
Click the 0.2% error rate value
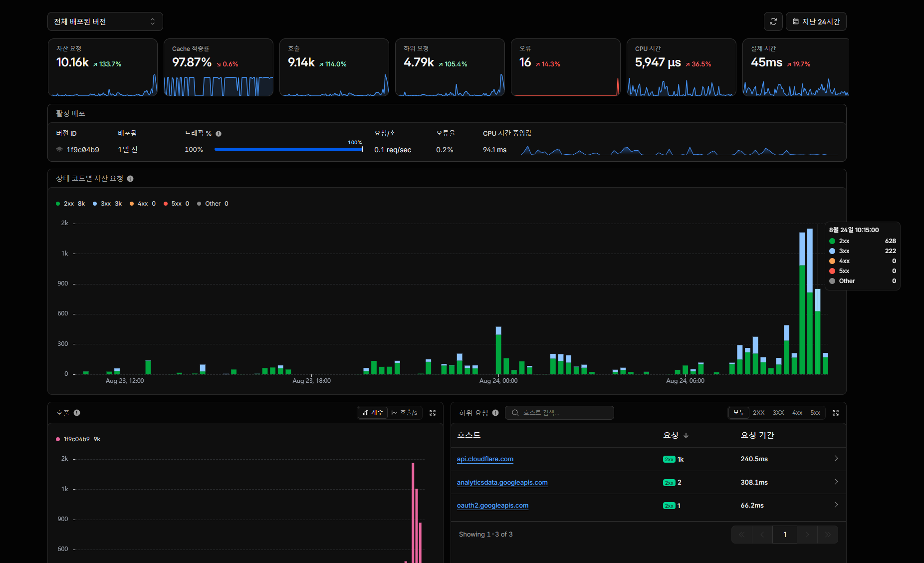pyautogui.click(x=445, y=150)
